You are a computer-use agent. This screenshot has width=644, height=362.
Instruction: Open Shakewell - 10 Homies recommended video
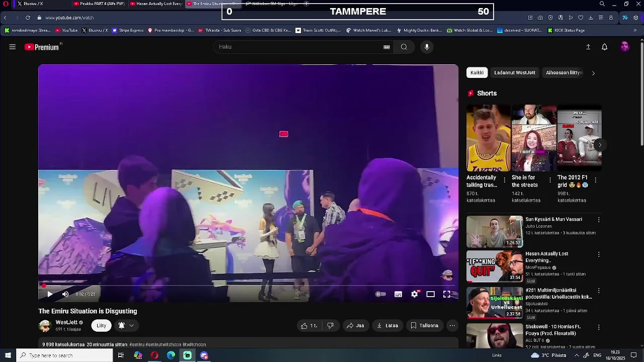pyautogui.click(x=494, y=336)
